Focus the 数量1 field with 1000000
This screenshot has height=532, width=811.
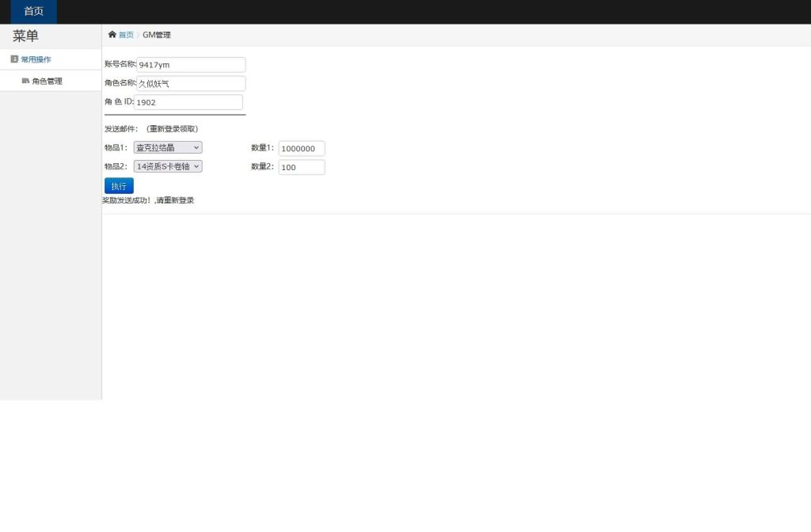coord(302,149)
